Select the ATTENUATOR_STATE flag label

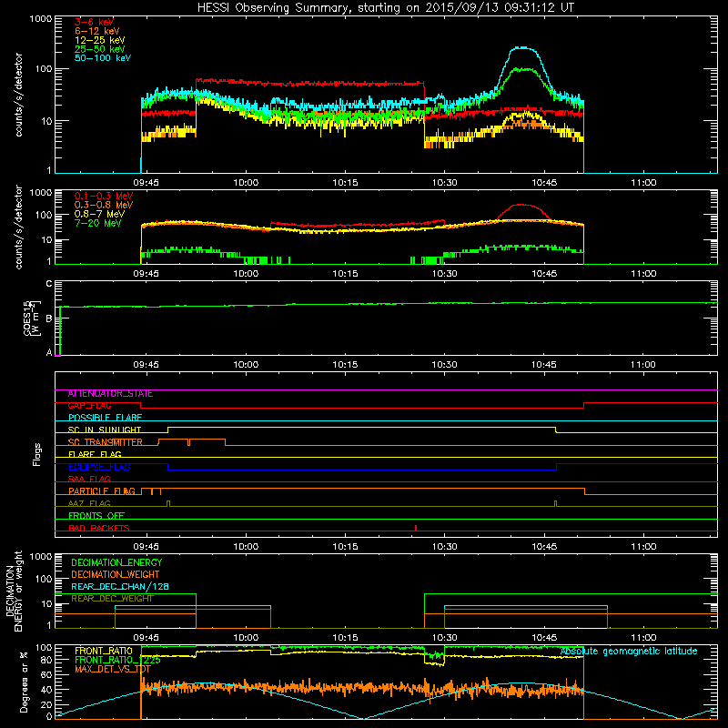tap(110, 394)
